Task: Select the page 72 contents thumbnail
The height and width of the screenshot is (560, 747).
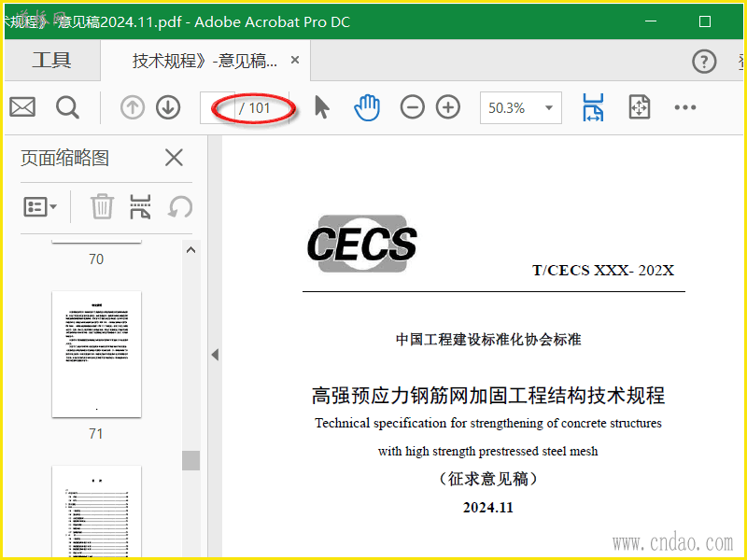Action: pyautogui.click(x=97, y=511)
